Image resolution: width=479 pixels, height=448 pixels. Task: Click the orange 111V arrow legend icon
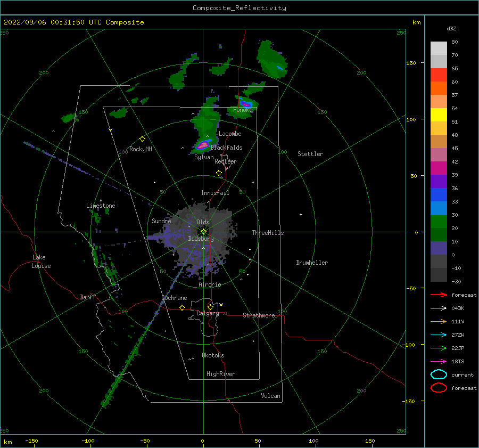click(x=439, y=321)
